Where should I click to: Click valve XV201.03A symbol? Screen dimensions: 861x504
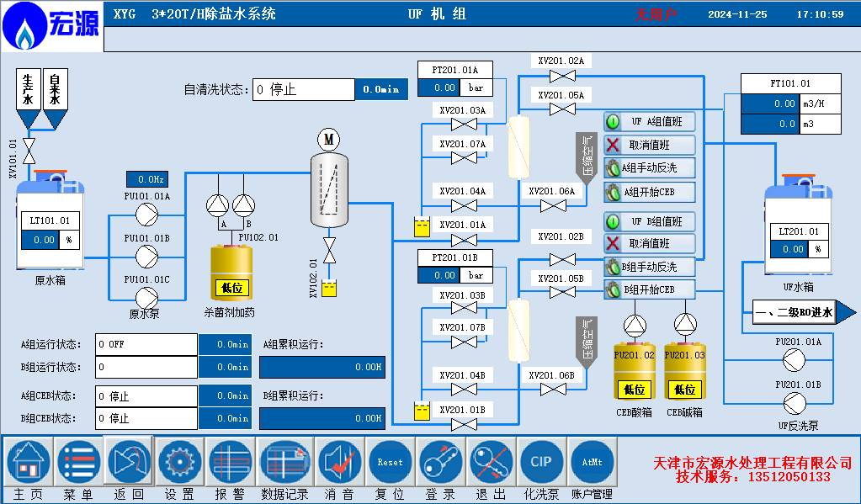coord(464,125)
